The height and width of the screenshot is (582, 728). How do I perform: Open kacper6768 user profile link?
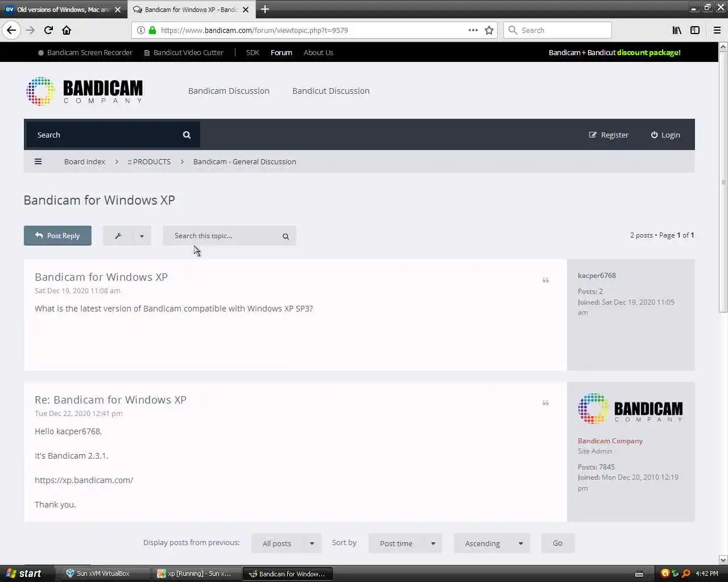pyautogui.click(x=597, y=275)
